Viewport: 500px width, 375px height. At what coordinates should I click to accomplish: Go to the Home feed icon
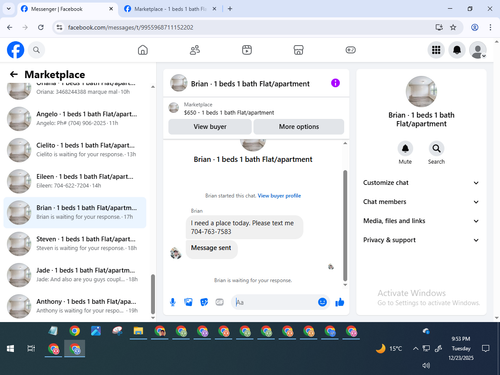[x=143, y=50]
